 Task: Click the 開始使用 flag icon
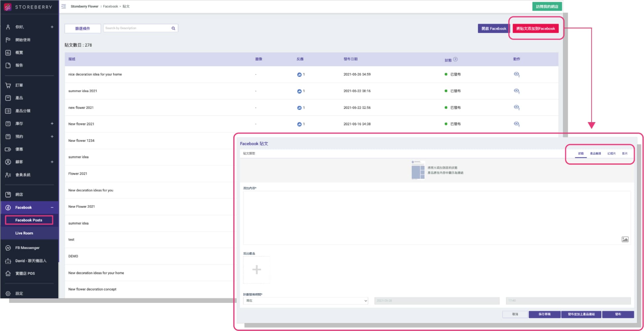8,40
